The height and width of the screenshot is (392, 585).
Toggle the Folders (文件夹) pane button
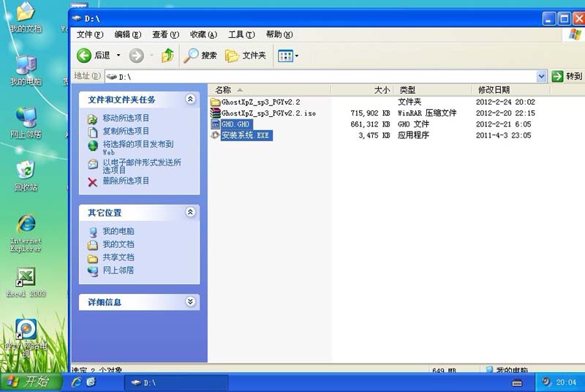click(x=246, y=56)
